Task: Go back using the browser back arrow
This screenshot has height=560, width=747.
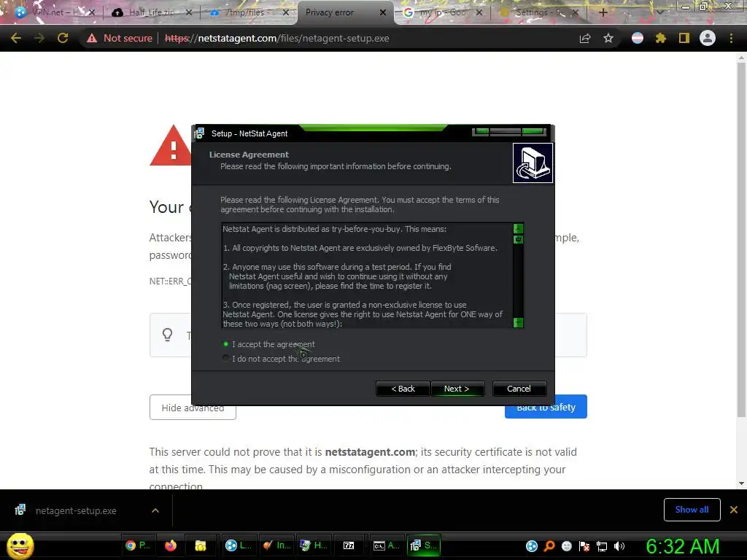Action: click(x=16, y=38)
